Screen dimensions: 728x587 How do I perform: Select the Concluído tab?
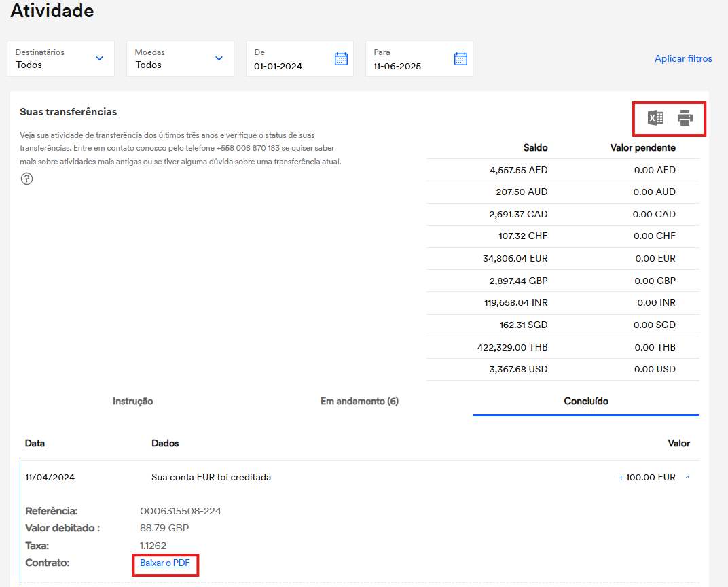[x=586, y=402]
